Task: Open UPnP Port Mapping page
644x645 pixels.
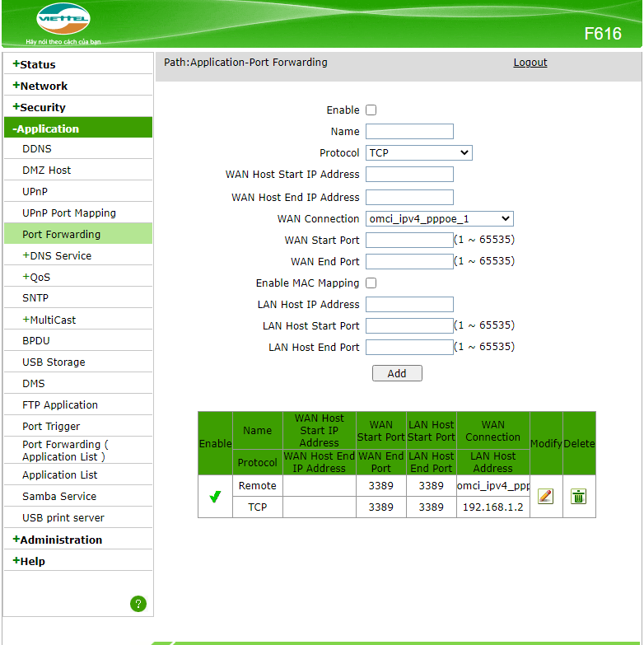Action: [69, 213]
